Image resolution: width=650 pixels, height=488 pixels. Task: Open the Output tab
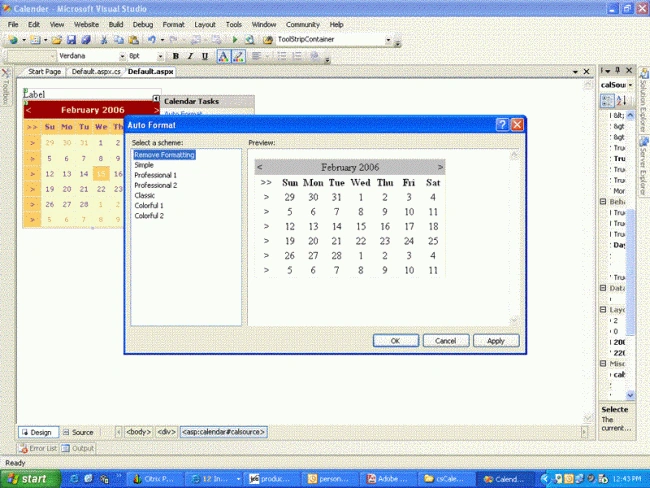pos(78,448)
